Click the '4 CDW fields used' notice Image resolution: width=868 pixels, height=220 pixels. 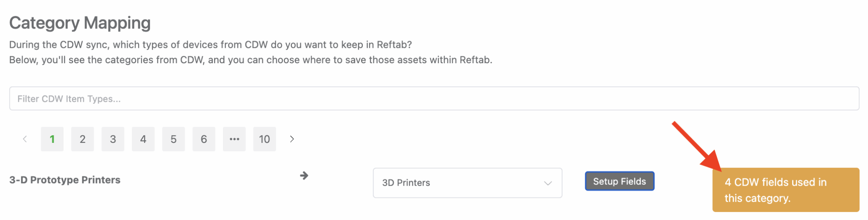click(x=785, y=190)
